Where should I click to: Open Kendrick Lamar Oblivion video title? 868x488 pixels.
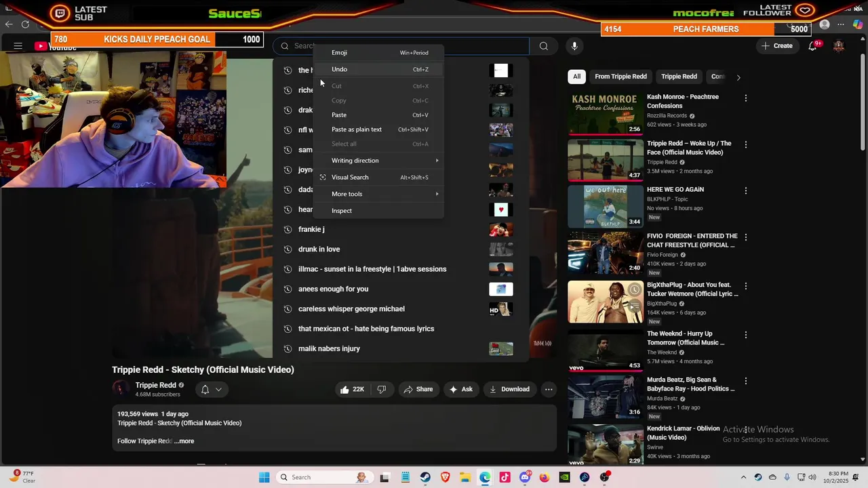tap(684, 433)
